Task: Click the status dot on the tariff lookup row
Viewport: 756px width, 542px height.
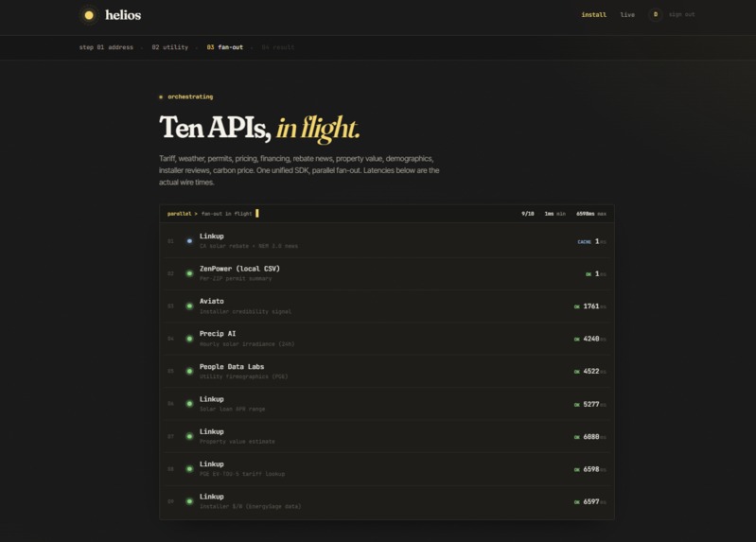Action: (189, 469)
